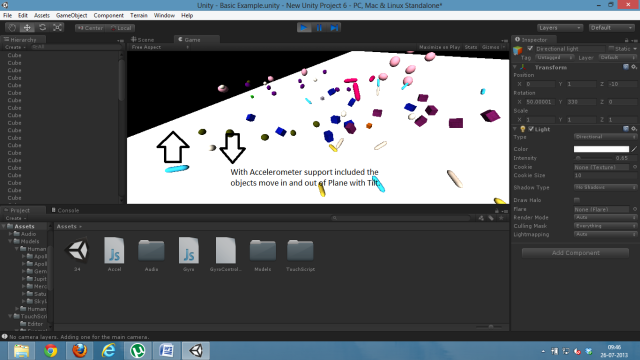Collapse the Models folder in tree

point(10,241)
